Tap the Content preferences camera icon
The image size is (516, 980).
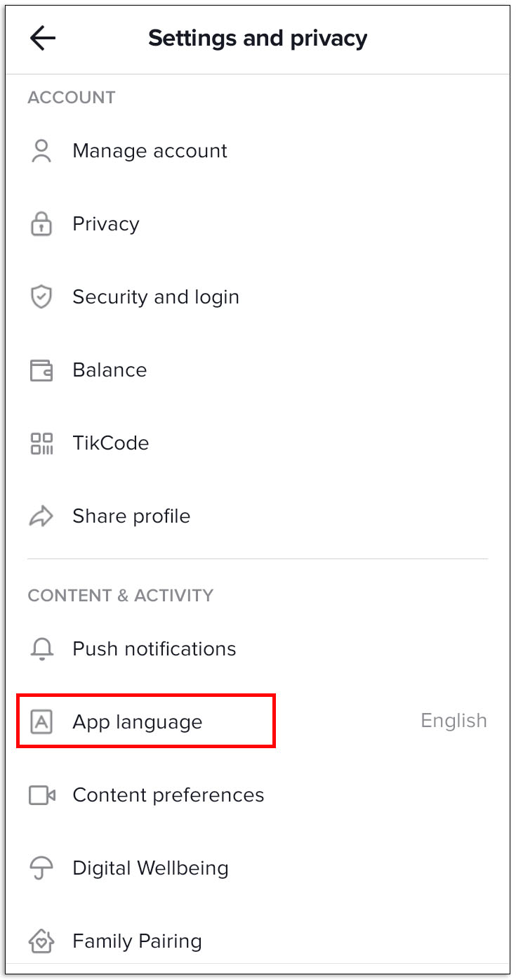(x=41, y=795)
